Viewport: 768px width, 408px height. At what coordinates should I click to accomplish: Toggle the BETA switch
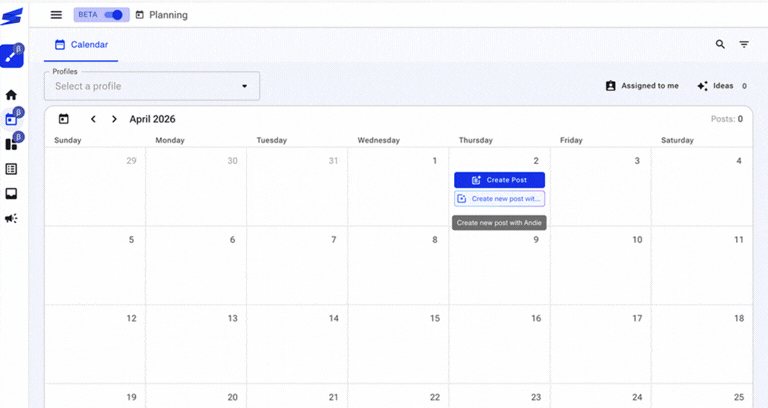116,15
